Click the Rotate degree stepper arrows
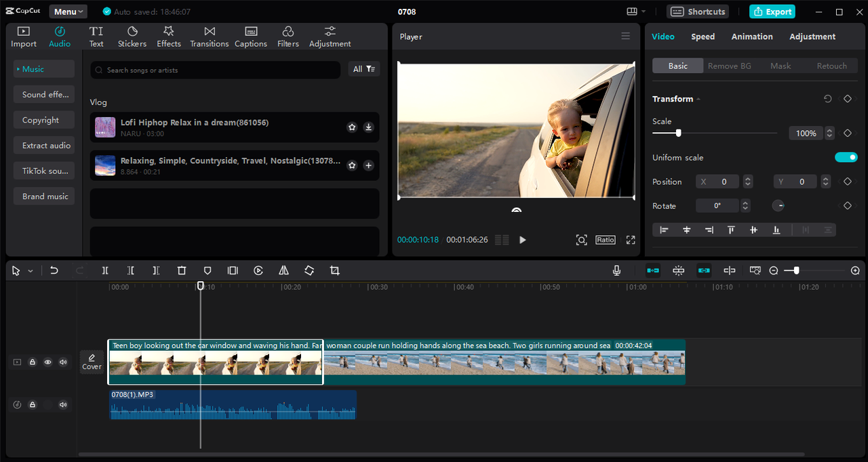 (x=745, y=205)
